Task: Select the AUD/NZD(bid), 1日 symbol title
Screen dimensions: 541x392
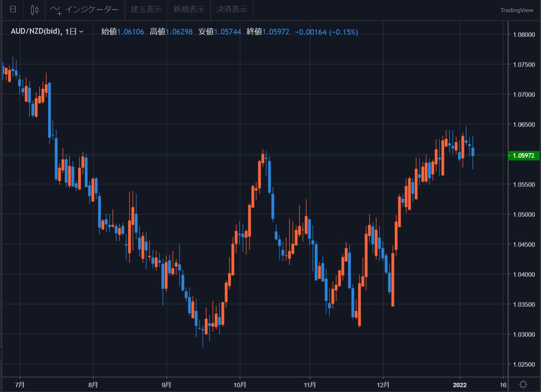Action: [44, 31]
